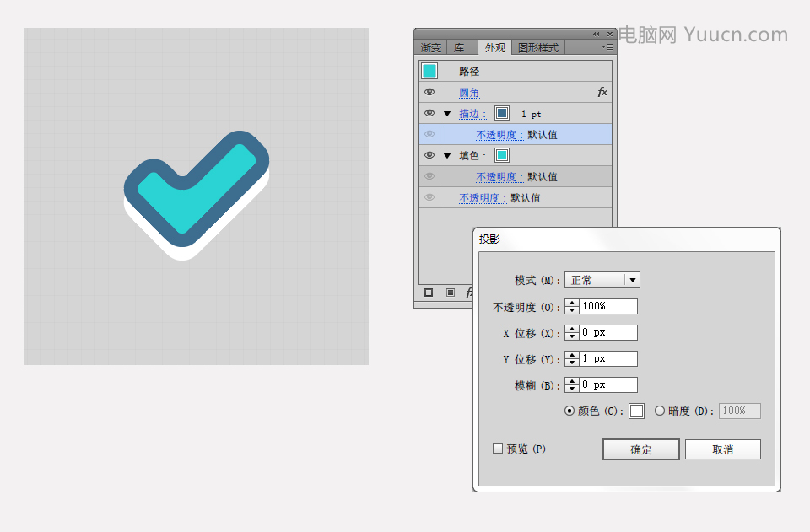Image resolution: width=810 pixels, height=532 pixels.
Task: Click the 暗度 100% field
Action: (740, 411)
